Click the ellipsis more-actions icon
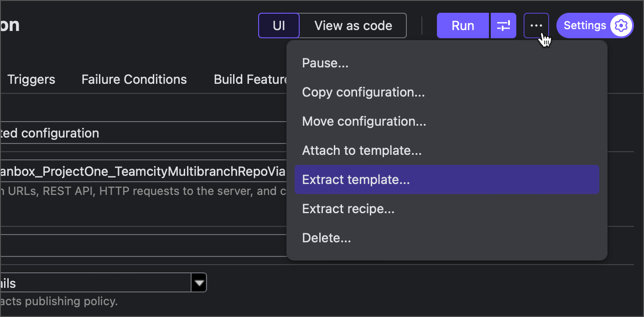This screenshot has width=644, height=317. coord(536,26)
